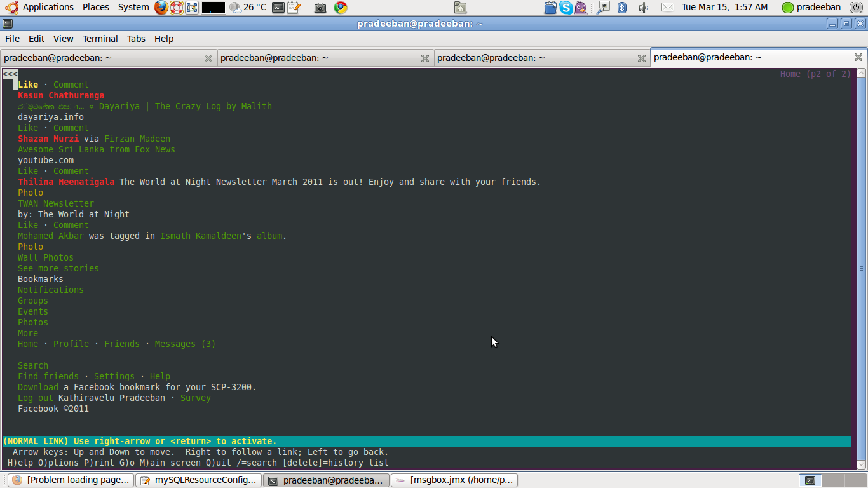Open the Notifications link
The height and width of the screenshot is (488, 868).
click(x=51, y=290)
